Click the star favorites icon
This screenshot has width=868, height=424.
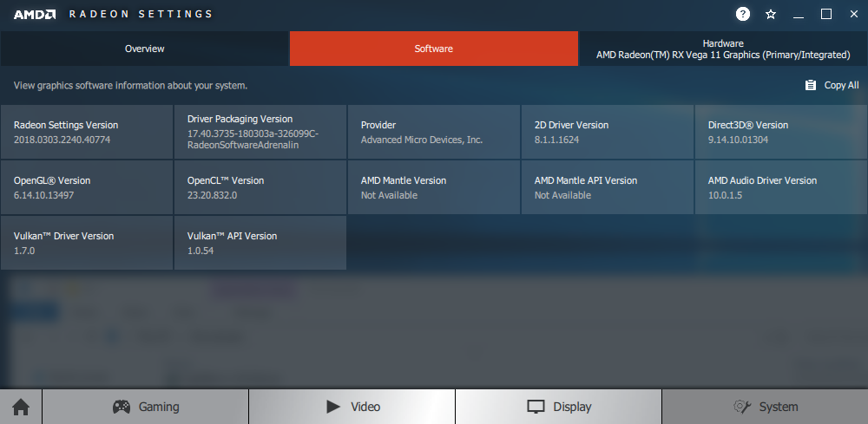pyautogui.click(x=770, y=15)
